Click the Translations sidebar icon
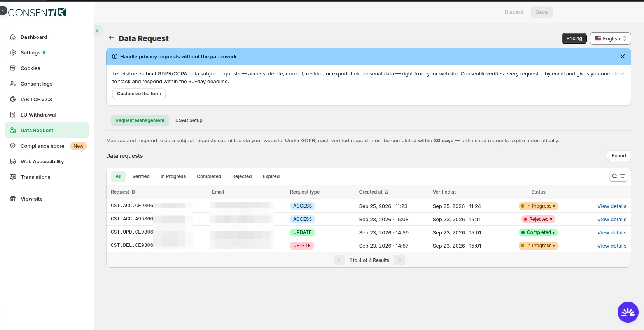This screenshot has height=330, width=644. tap(13, 177)
